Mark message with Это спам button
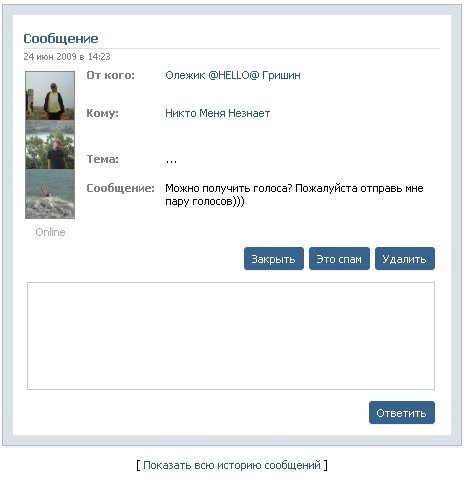Image resolution: width=464 pixels, height=480 pixels. tap(339, 259)
